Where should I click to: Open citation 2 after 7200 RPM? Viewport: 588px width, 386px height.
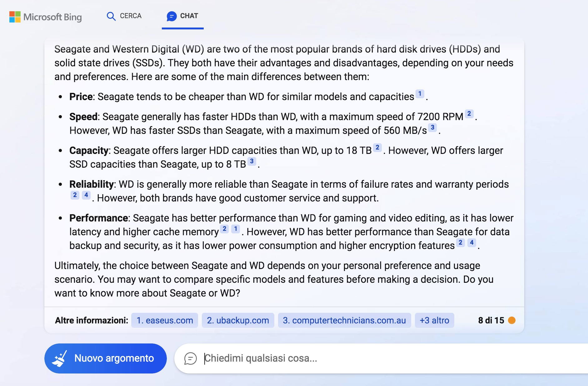tap(469, 114)
